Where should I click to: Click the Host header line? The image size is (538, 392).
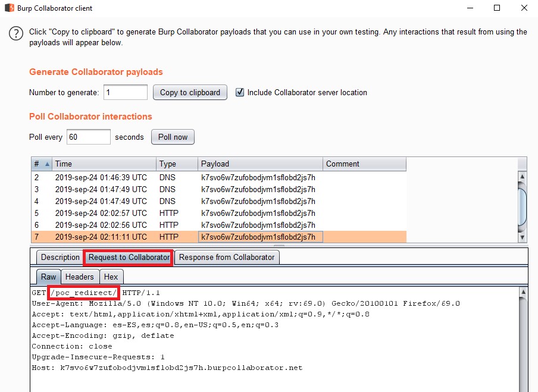point(167,368)
